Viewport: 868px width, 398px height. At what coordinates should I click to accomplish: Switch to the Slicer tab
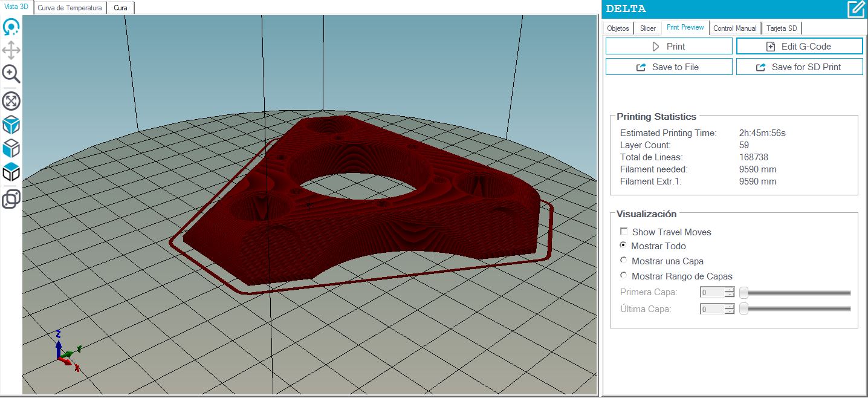[647, 28]
